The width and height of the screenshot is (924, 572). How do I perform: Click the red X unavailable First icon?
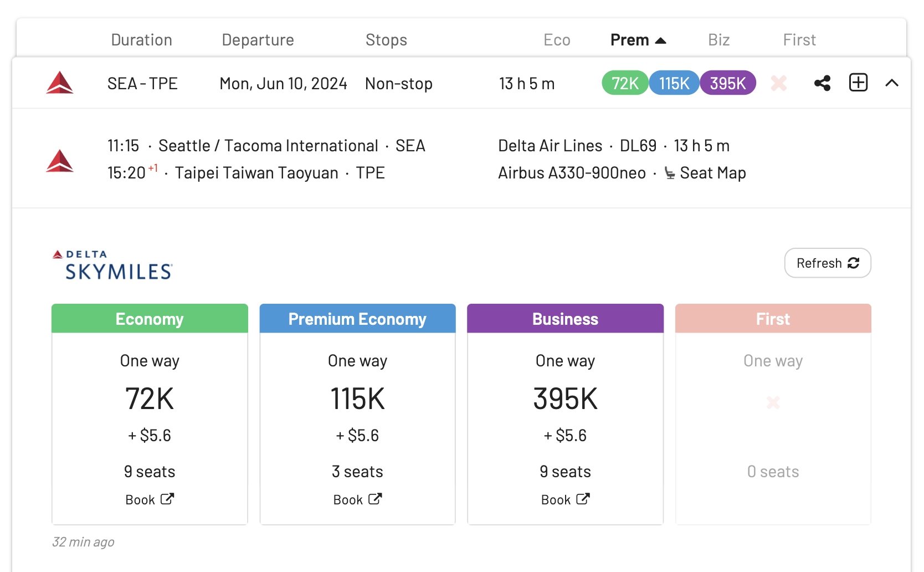coord(779,83)
